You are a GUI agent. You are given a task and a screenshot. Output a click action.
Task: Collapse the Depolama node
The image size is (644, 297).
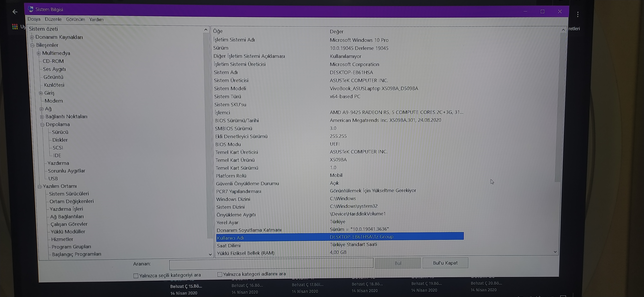click(42, 125)
